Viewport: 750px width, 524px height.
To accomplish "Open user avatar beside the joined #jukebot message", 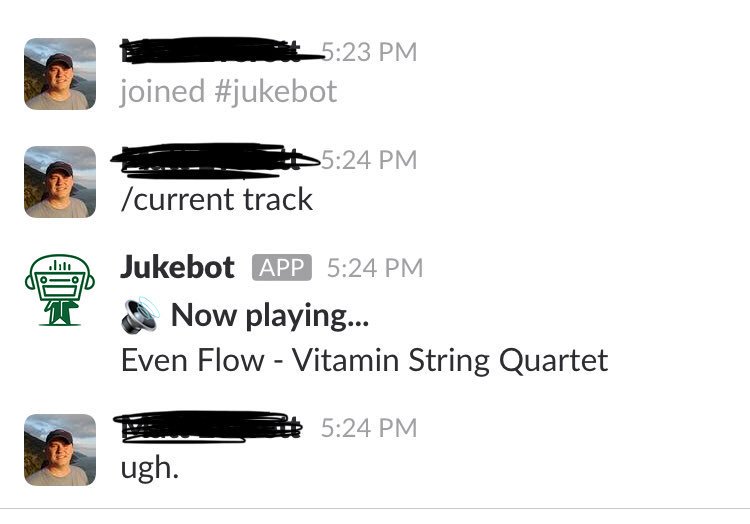I will (x=60, y=73).
